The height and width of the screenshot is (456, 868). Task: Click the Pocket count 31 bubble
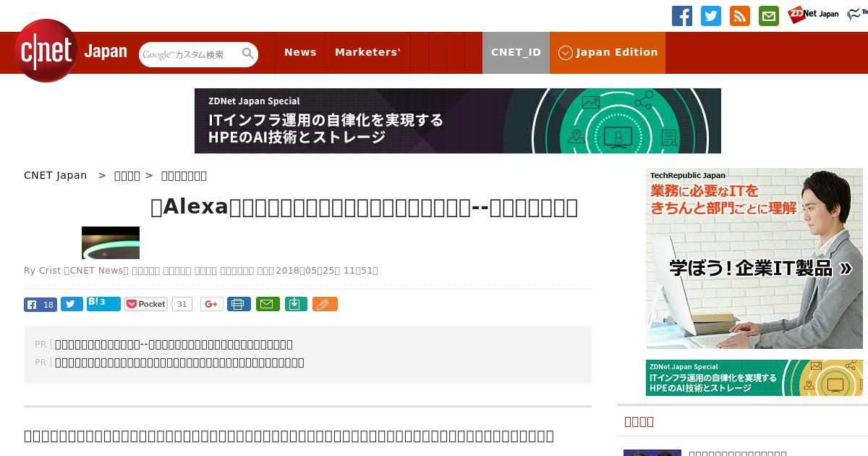182,304
